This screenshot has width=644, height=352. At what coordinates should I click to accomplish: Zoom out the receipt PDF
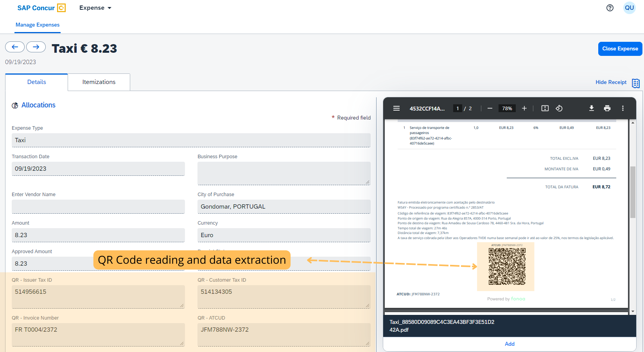pyautogui.click(x=490, y=108)
